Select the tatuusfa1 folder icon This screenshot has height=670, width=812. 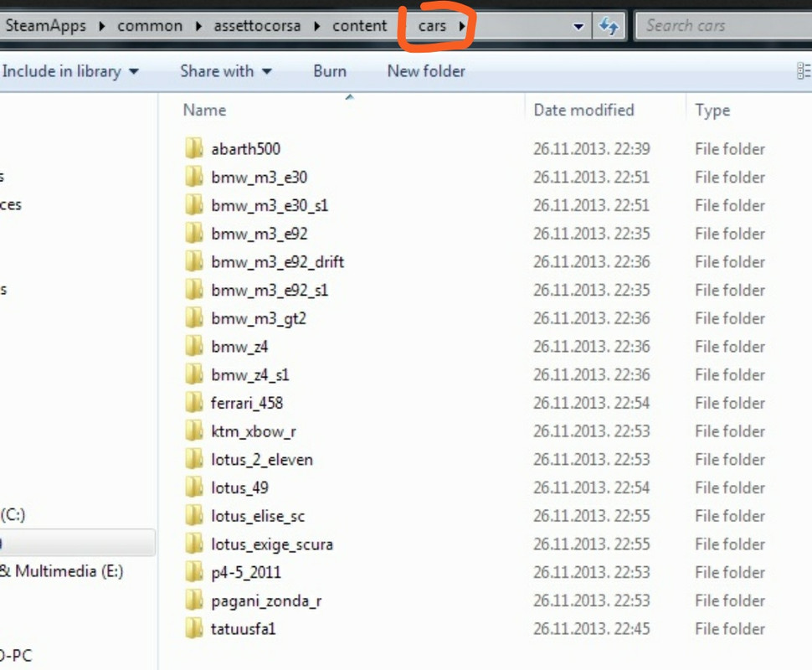tap(193, 629)
